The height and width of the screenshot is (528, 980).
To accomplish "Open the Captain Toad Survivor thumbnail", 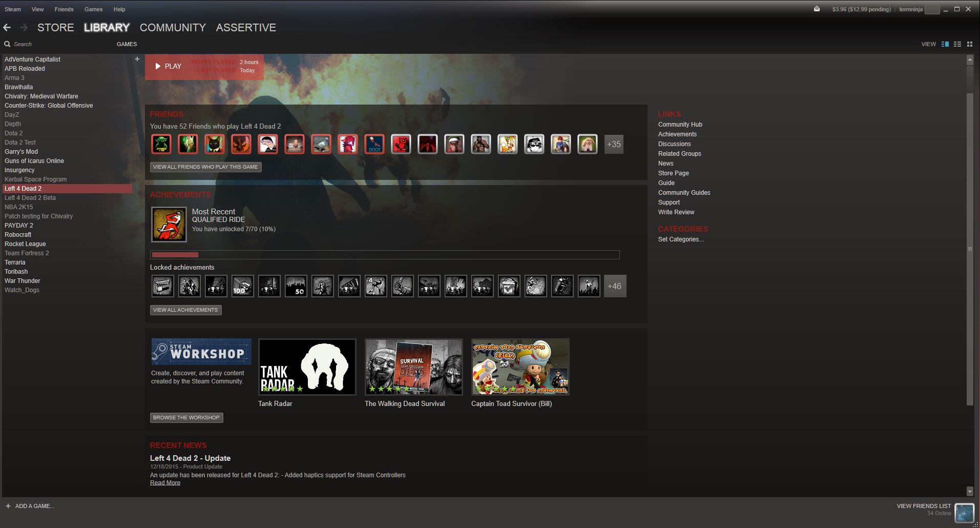I will [520, 367].
